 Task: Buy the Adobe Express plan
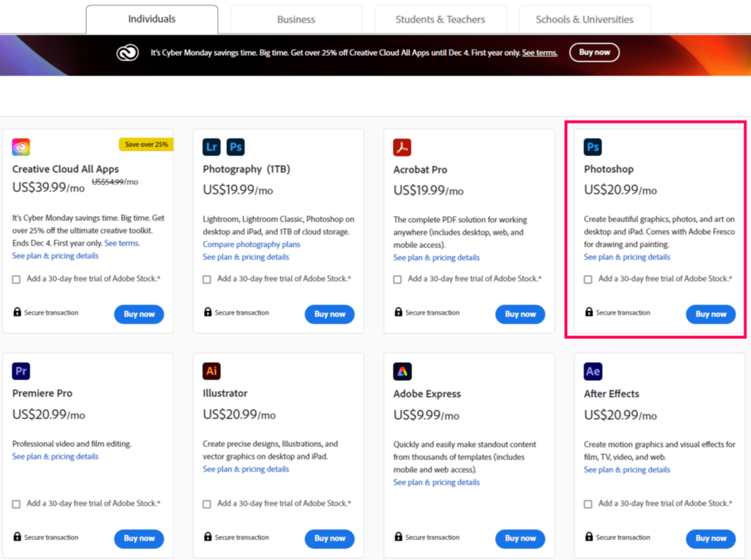pyautogui.click(x=520, y=539)
